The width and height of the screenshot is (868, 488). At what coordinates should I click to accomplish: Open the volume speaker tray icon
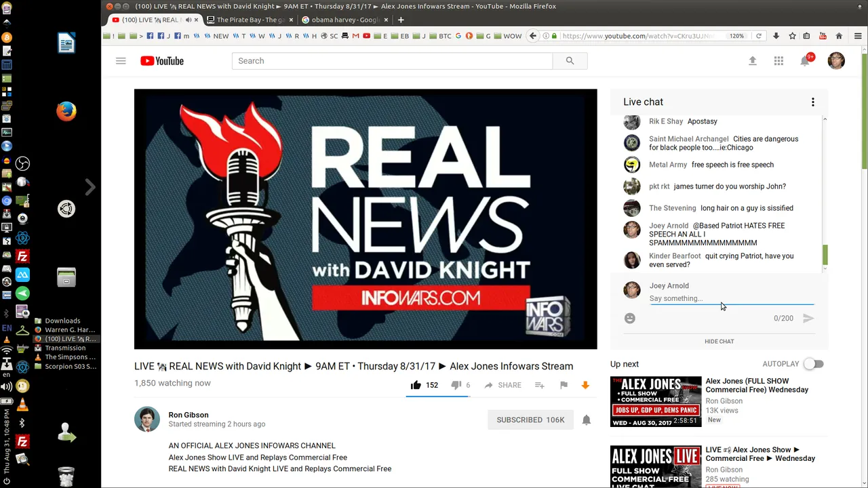[7, 387]
